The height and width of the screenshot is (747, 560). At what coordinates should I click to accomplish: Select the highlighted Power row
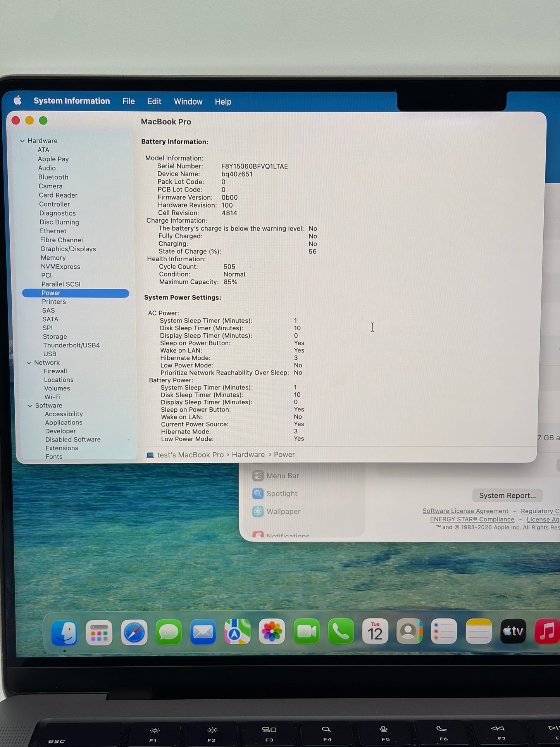click(76, 293)
